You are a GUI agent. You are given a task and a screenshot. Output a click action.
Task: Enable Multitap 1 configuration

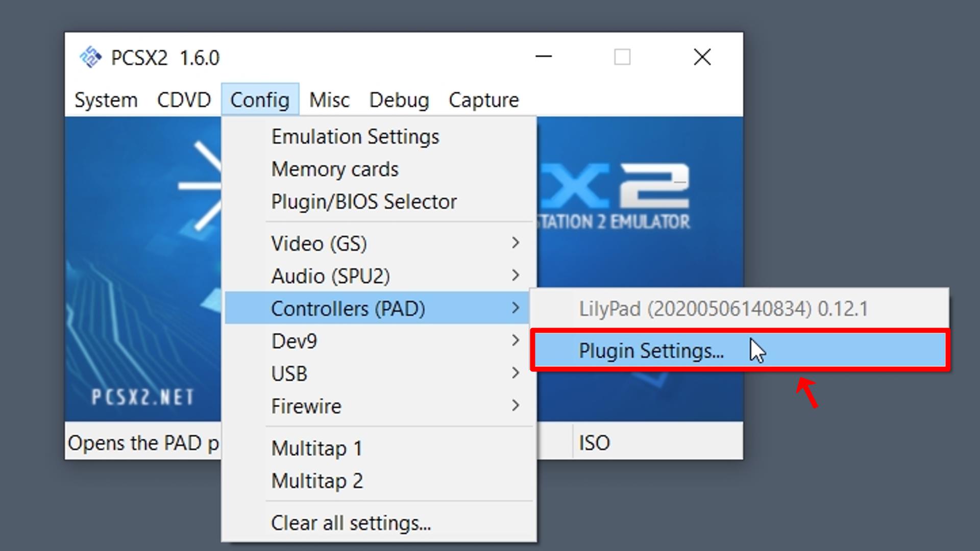(317, 448)
